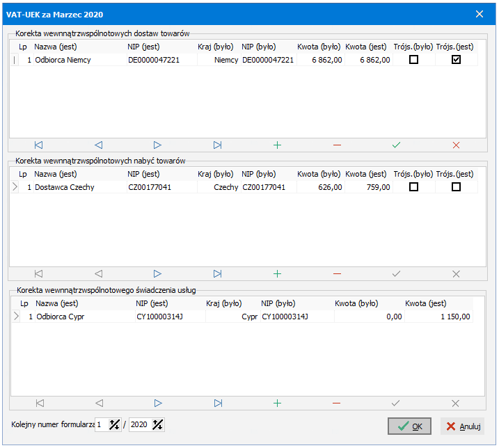Go to next record in services navigator
This screenshot has width=499, height=448.
158,403
